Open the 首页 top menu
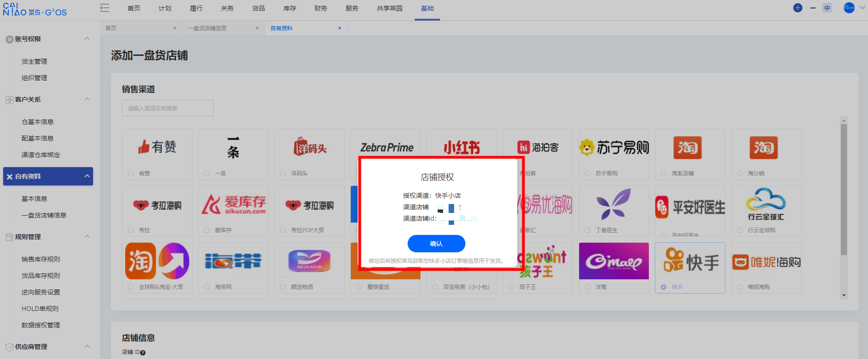Viewport: 868px width, 359px height. point(134,8)
